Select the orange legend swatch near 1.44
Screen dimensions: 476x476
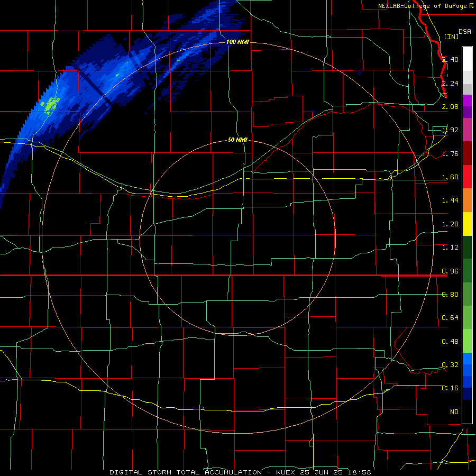click(467, 200)
